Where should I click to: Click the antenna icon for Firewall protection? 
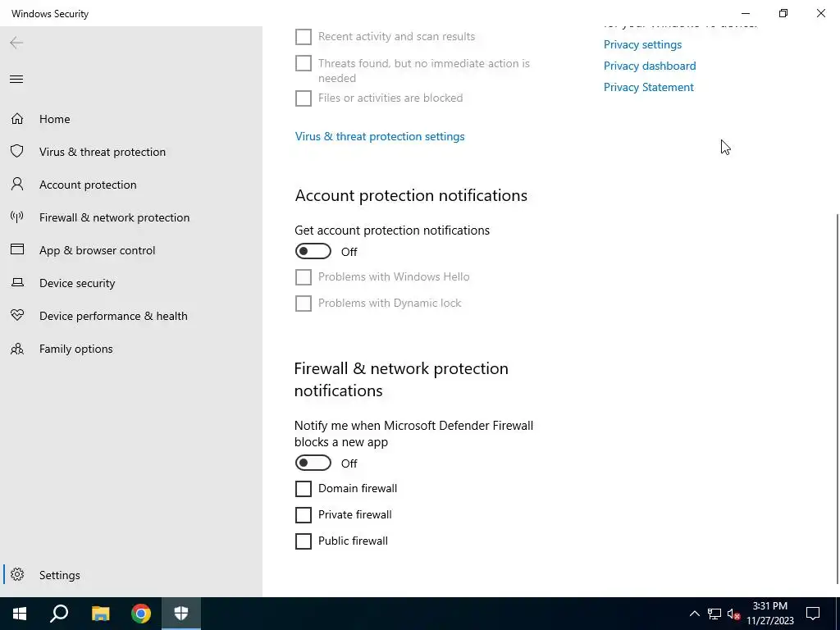(17, 217)
